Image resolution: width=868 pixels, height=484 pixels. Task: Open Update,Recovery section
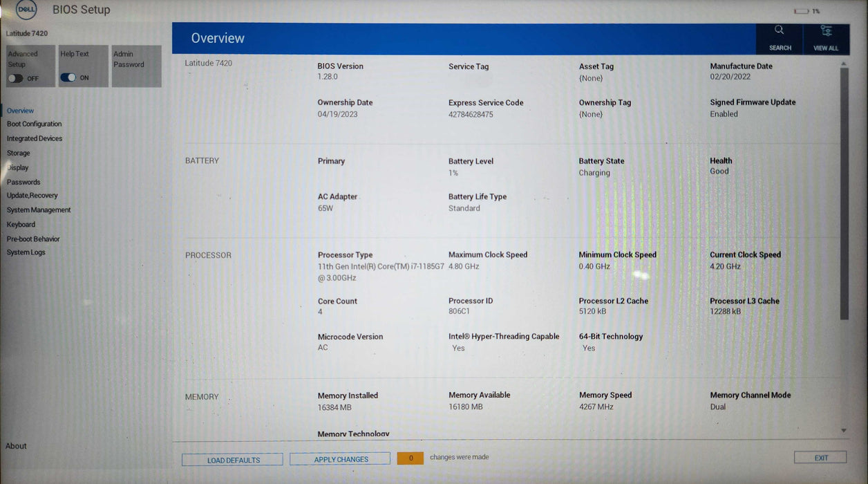pyautogui.click(x=32, y=196)
